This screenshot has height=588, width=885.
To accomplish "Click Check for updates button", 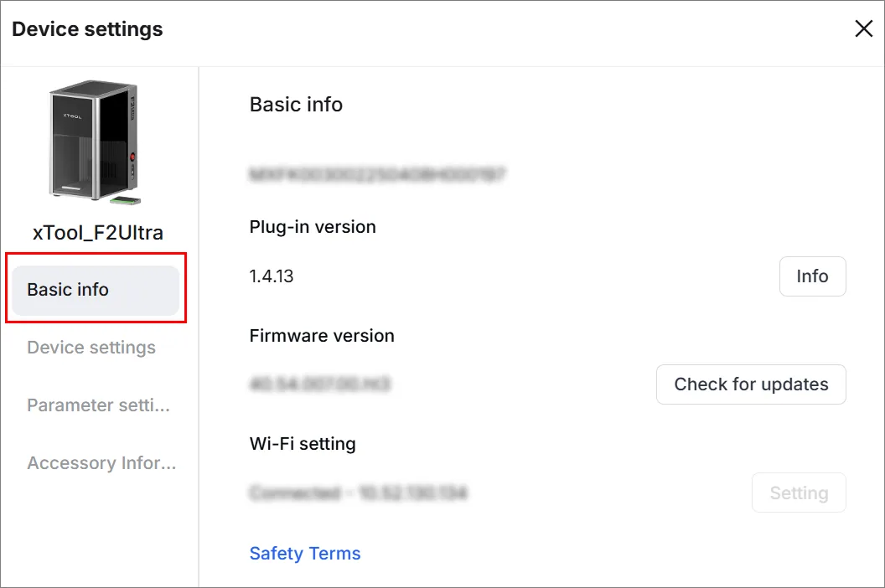I will tap(751, 384).
